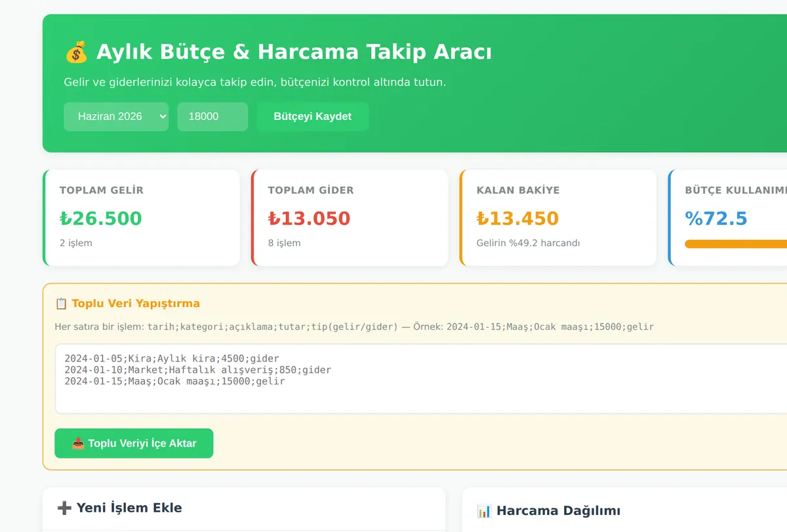This screenshot has width=787, height=532.
Task: Click the KALAN BAKİYE card label
Action: coord(518,190)
